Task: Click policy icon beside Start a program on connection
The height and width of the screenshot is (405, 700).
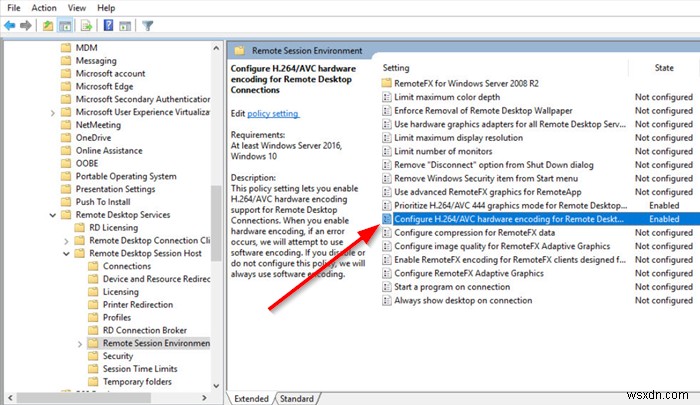Action: click(x=387, y=287)
